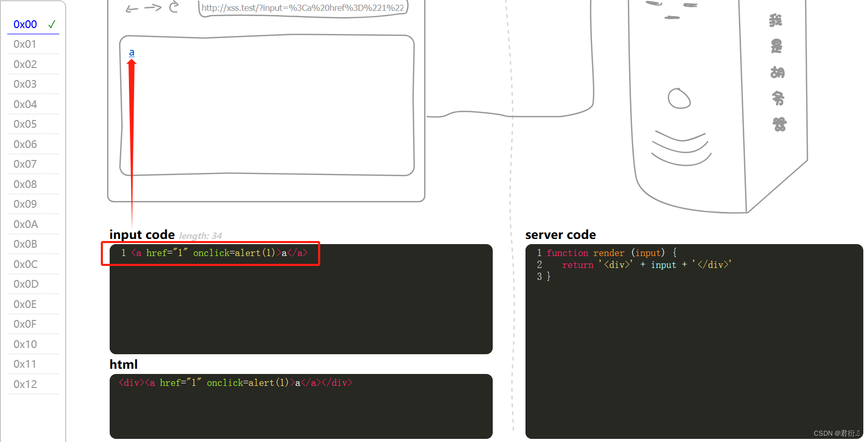
Task: Click the 'input code' heading
Action: pos(142,235)
